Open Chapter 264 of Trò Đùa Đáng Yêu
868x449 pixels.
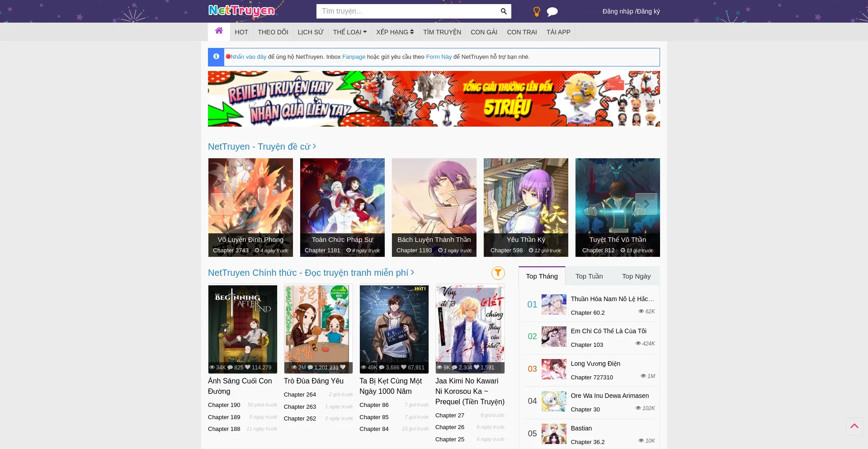click(300, 395)
